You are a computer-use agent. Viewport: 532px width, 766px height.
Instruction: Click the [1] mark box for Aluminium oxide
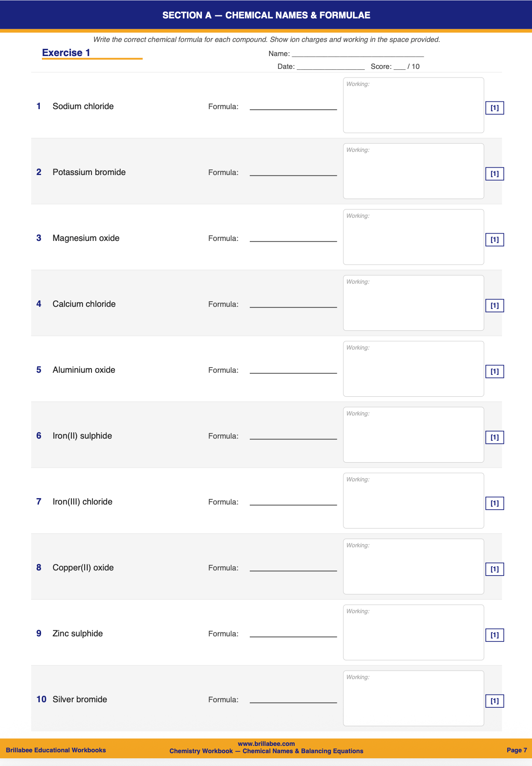494,371
